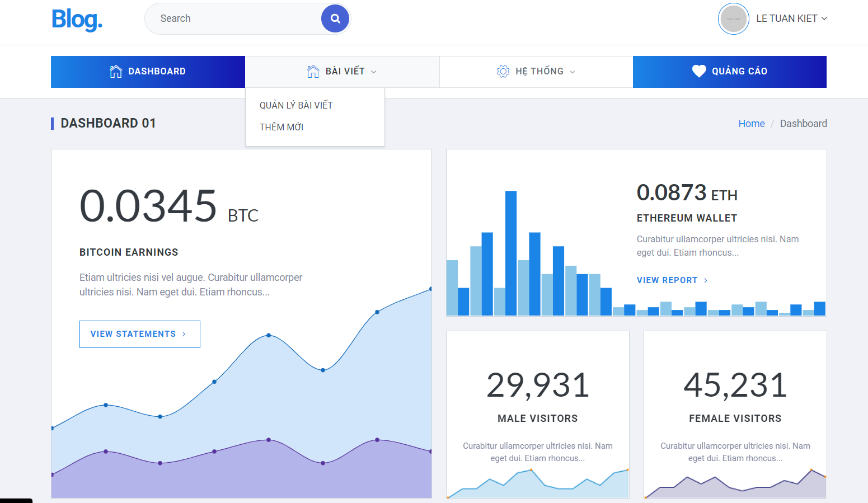Viewport: 868px width, 503px height.
Task: Click the tallest bar in the Ethereum chart
Action: [511, 252]
